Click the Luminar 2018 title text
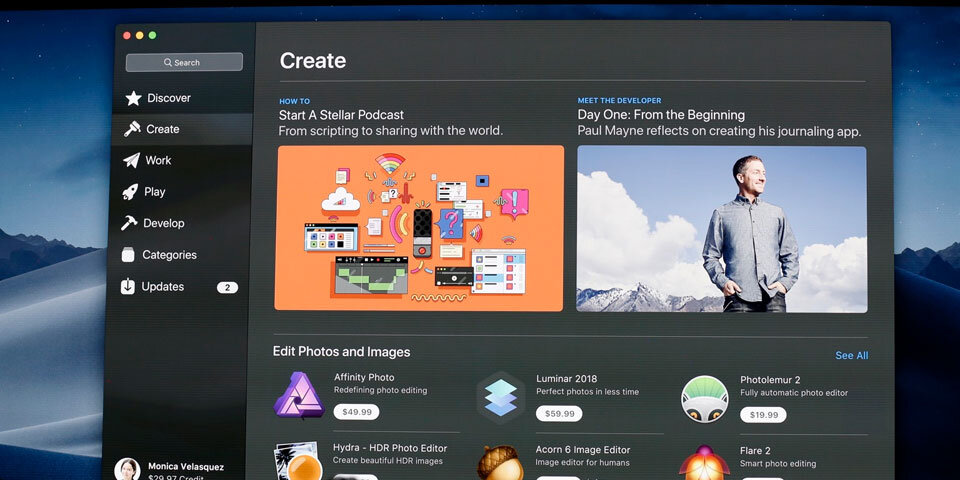This screenshot has height=480, width=960. (566, 379)
